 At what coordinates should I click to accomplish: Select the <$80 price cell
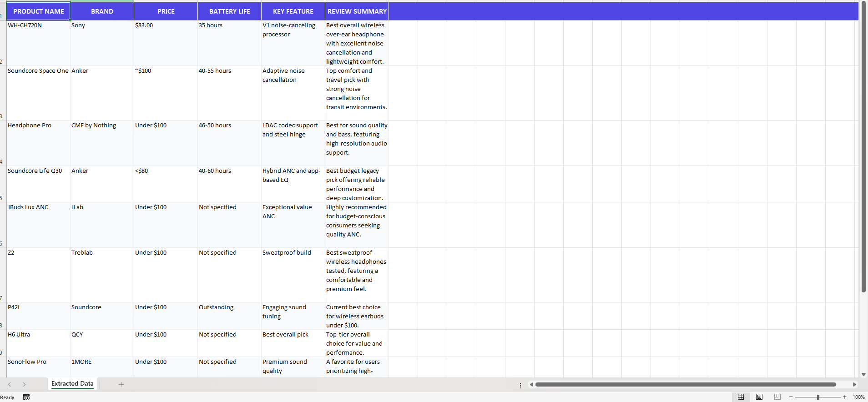166,184
